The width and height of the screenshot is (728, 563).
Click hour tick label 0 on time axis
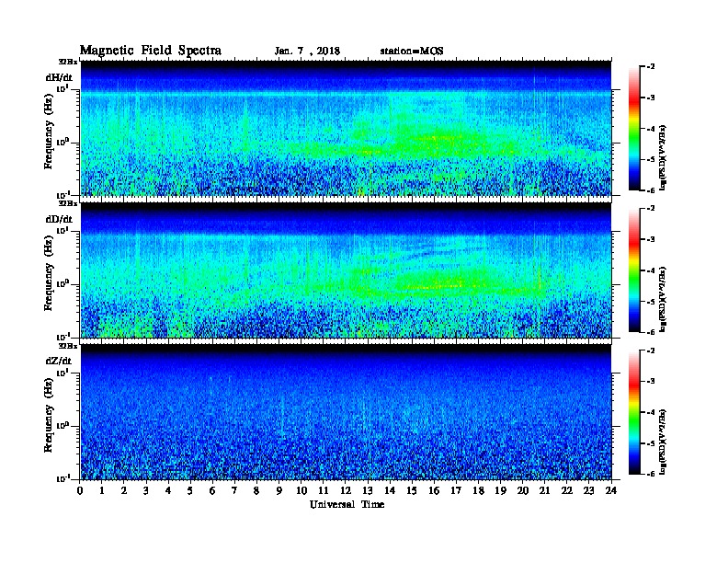tap(80, 491)
